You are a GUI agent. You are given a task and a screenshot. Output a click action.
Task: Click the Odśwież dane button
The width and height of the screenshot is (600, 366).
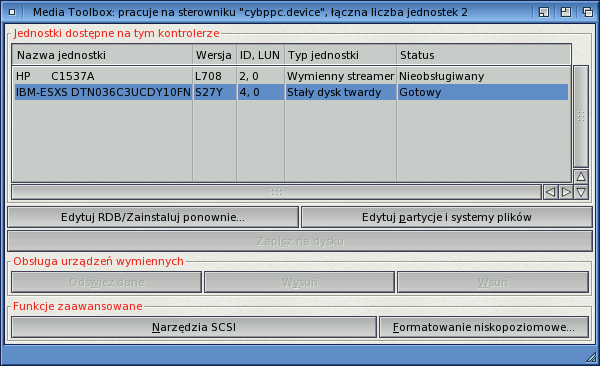point(106,282)
